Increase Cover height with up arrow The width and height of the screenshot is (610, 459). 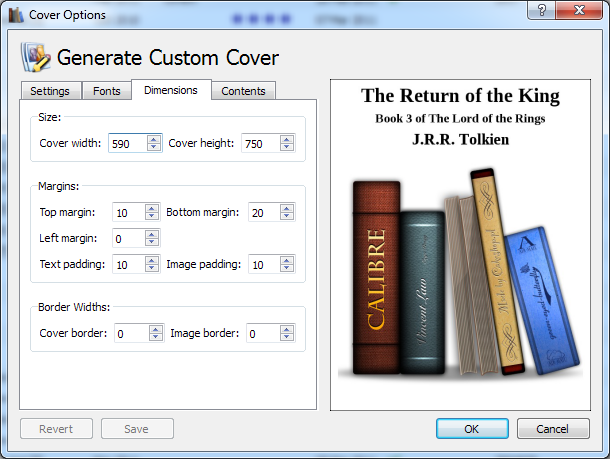pyautogui.click(x=287, y=139)
